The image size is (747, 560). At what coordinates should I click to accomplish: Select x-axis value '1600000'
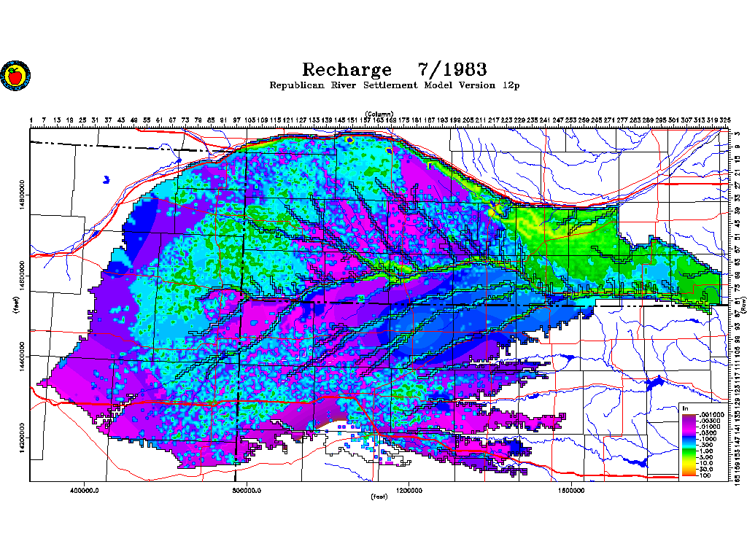point(571,491)
